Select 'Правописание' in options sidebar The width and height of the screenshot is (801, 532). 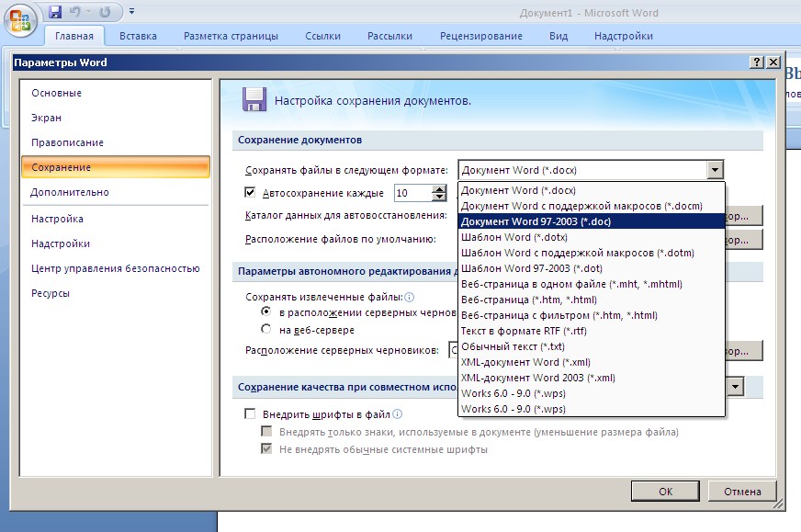click(x=116, y=142)
